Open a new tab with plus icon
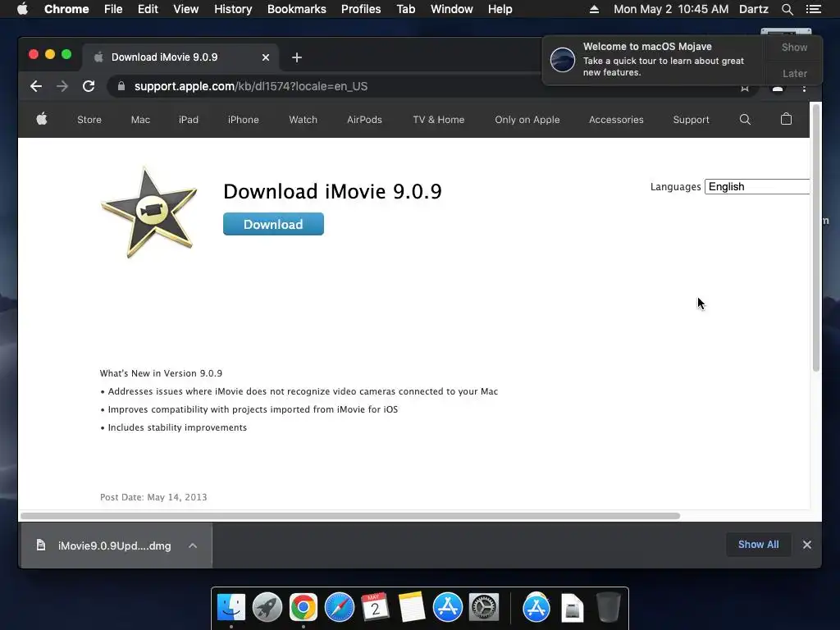The height and width of the screenshot is (630, 840). coord(297,57)
